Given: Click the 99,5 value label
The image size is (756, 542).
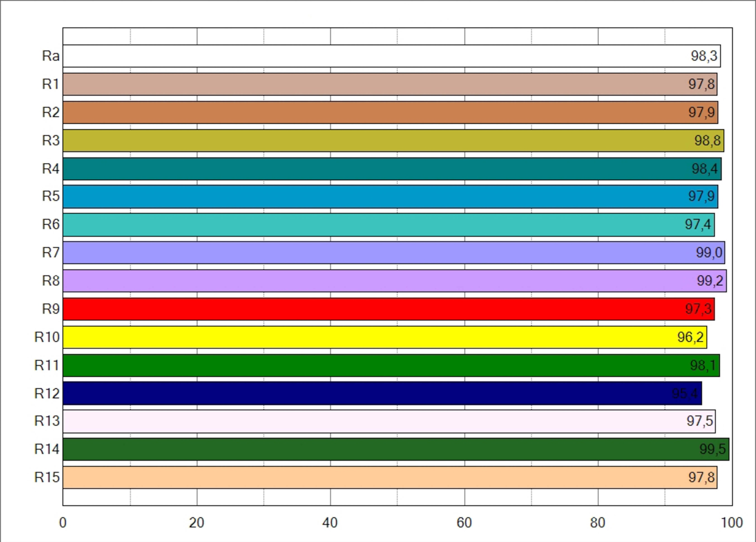Looking at the screenshot, I should tap(712, 449).
